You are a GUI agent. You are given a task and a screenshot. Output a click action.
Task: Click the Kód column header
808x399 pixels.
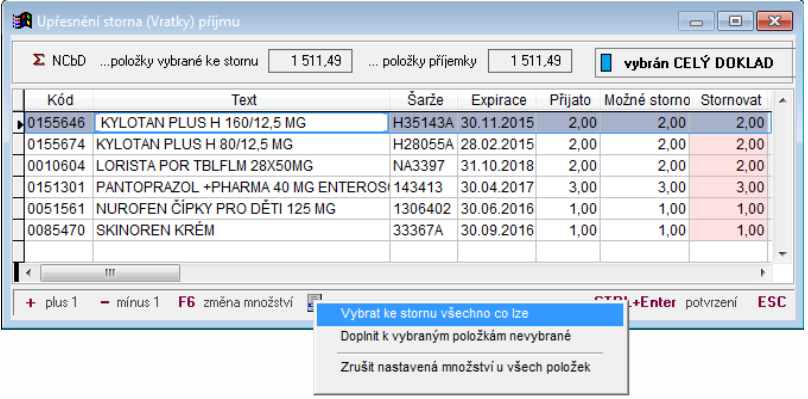60,100
